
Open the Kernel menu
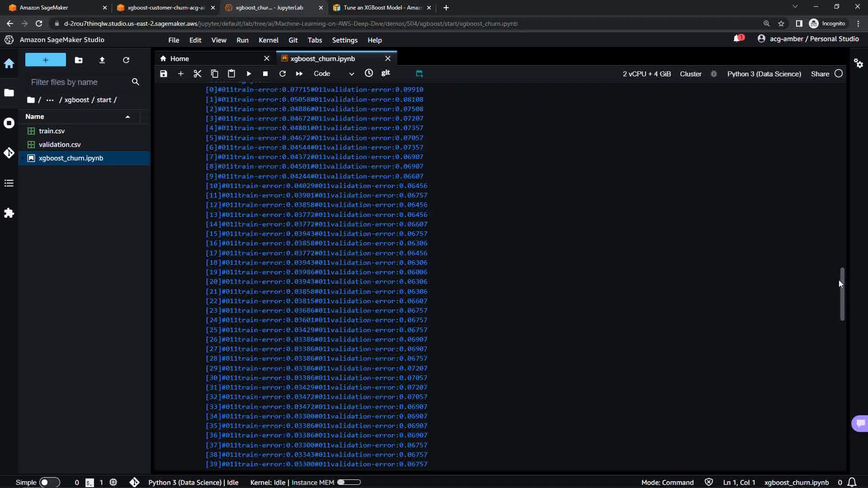pos(268,40)
